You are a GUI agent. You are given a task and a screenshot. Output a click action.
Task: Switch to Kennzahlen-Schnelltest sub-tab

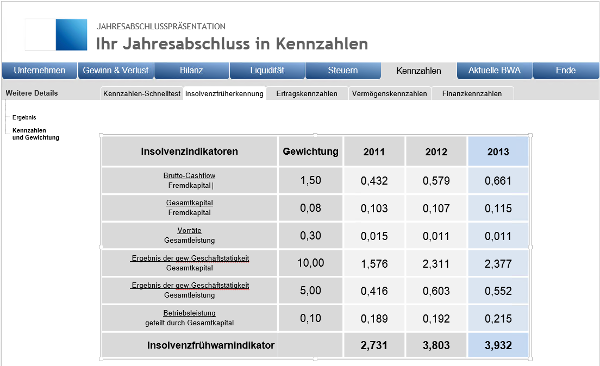point(142,93)
